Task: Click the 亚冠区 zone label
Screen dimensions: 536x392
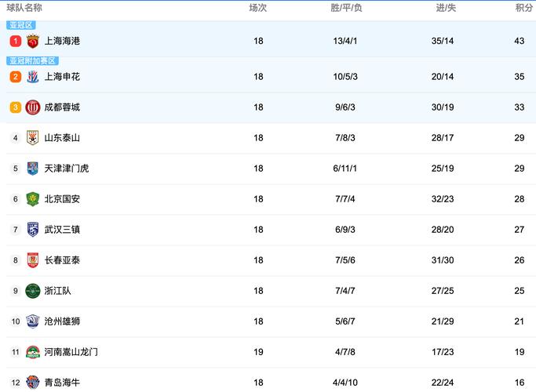Action: (x=21, y=25)
